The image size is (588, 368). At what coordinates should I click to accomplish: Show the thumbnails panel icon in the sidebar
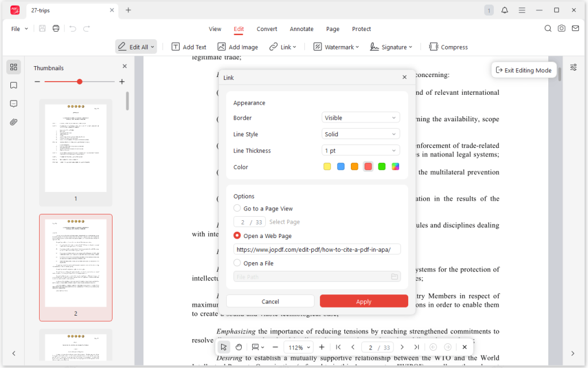(14, 67)
